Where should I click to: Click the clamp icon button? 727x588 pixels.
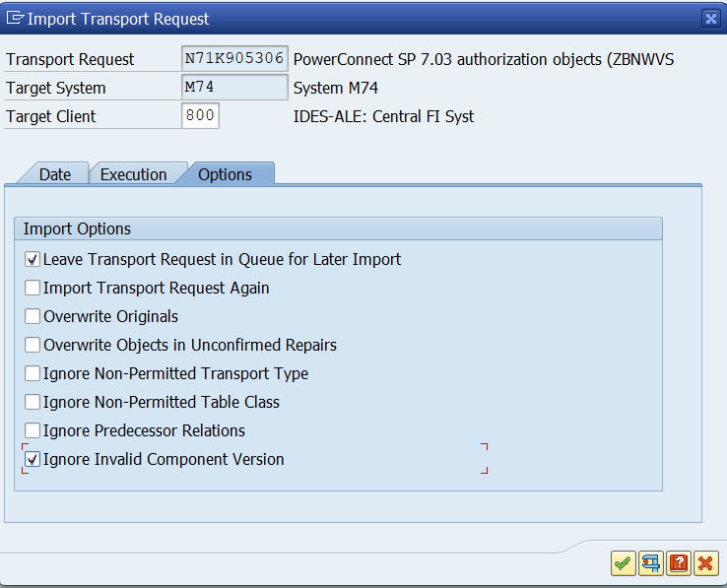coord(650,563)
